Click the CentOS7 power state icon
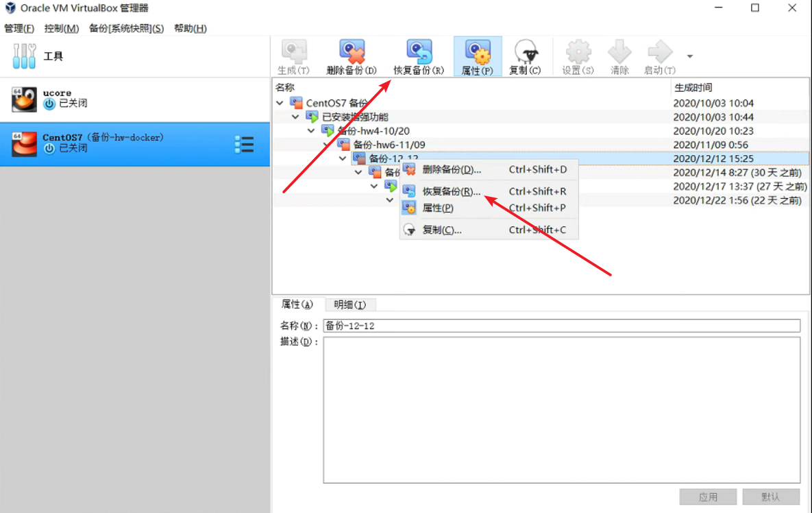 coord(49,148)
